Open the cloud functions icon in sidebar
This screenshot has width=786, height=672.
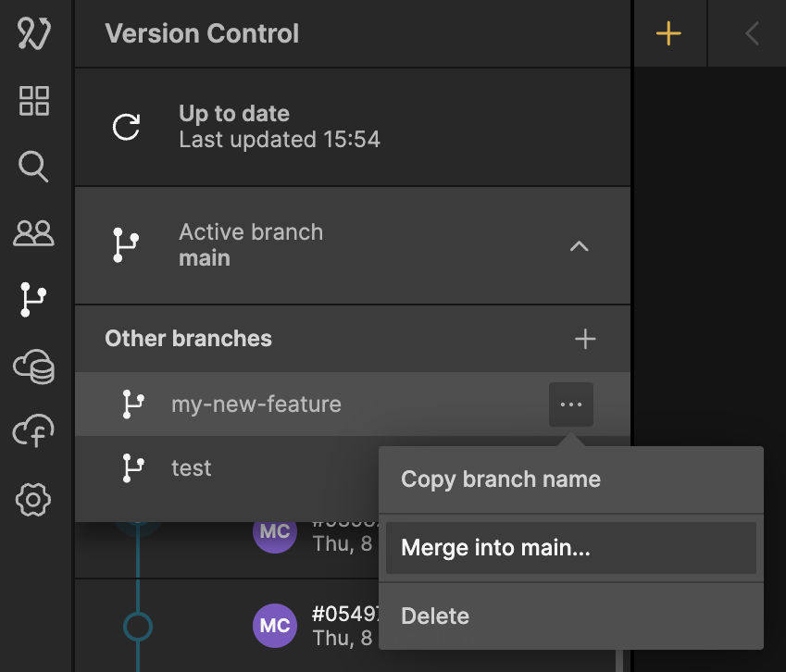34,432
